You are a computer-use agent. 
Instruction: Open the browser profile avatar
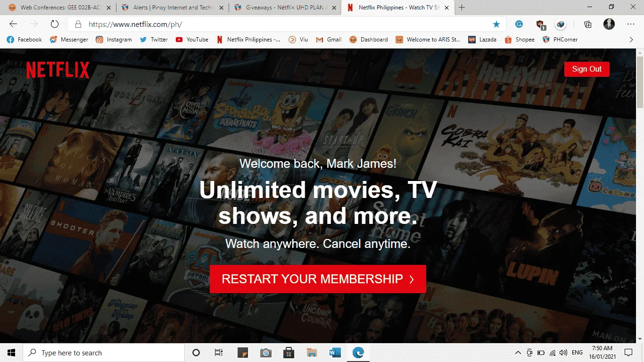tap(609, 24)
